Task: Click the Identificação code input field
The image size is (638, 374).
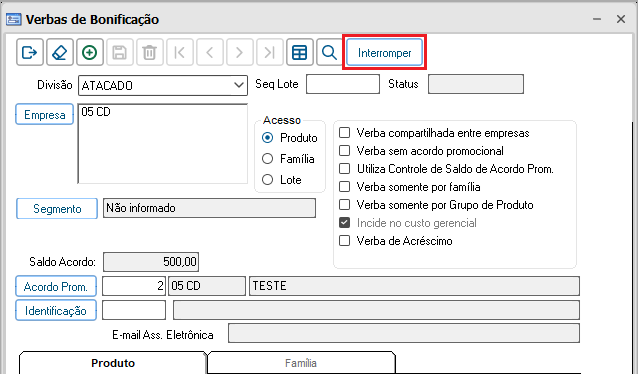Action: [134, 310]
